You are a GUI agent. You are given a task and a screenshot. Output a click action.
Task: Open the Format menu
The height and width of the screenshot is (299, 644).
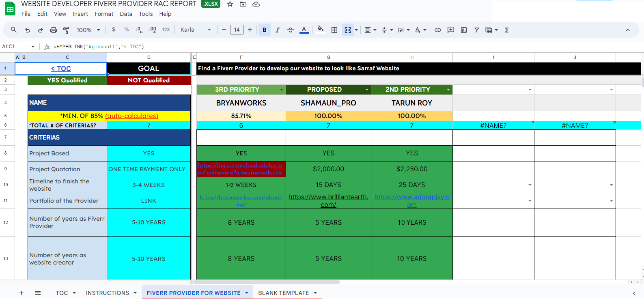104,14
